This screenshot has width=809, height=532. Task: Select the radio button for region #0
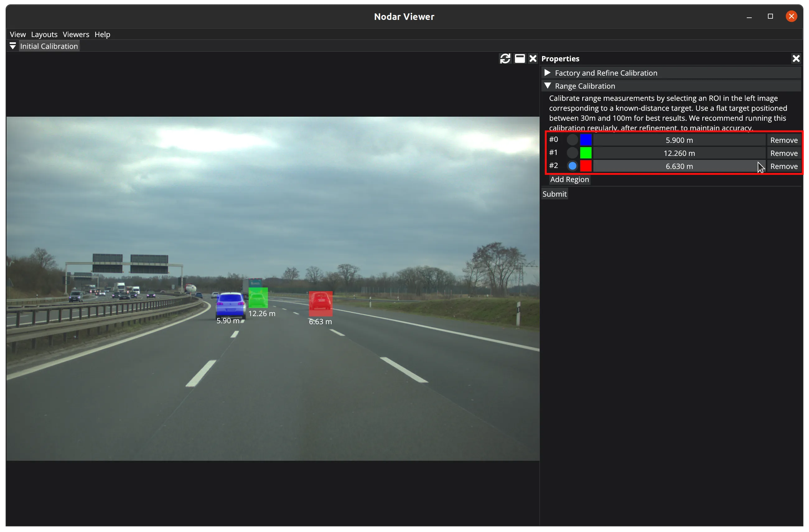coord(572,140)
